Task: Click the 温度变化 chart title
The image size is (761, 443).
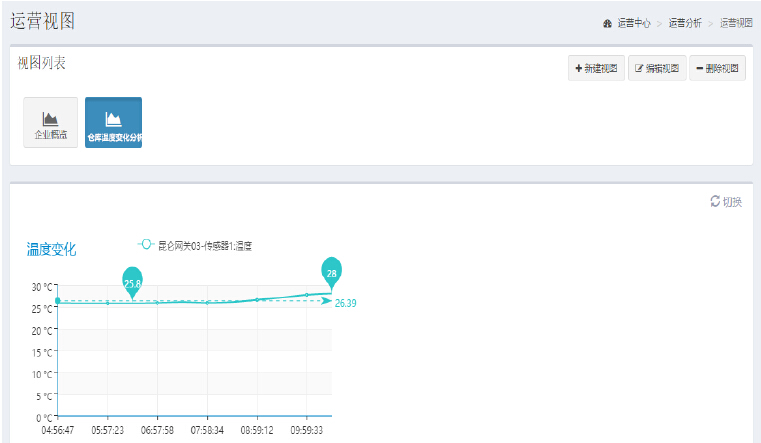Action: (x=51, y=249)
